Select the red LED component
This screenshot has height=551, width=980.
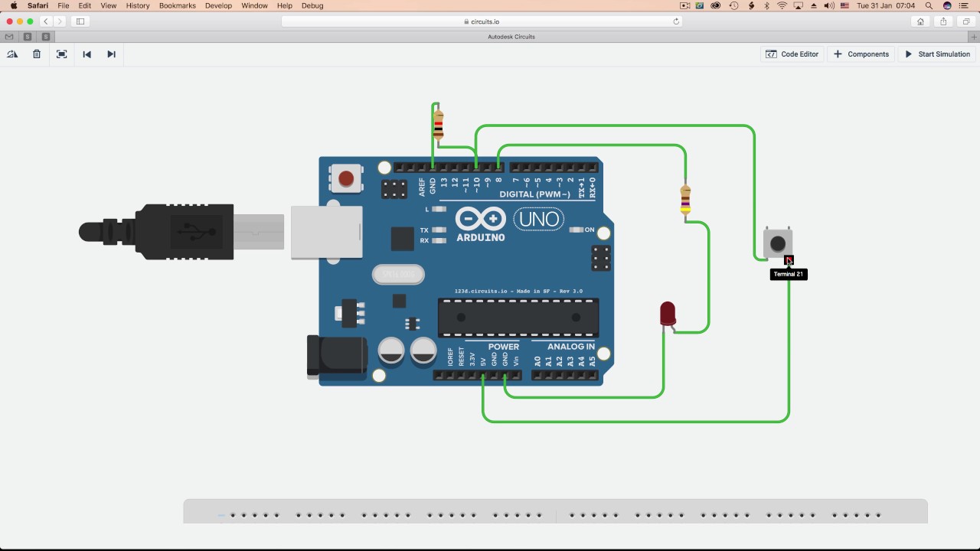pos(668,314)
